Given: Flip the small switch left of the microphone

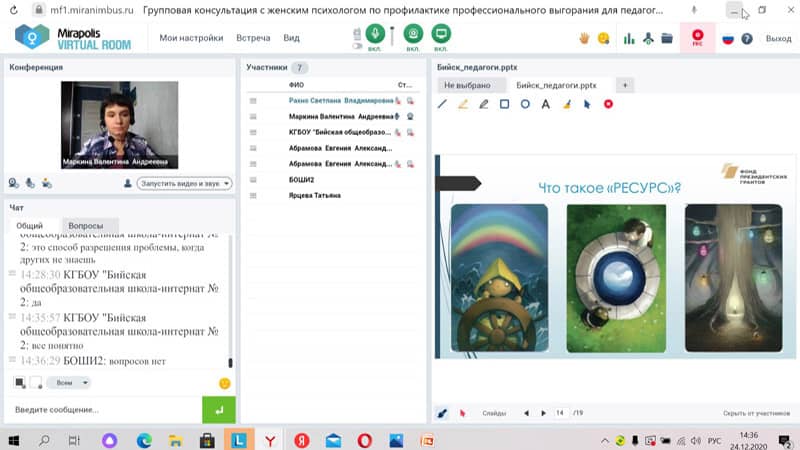Looking at the screenshot, I should [357, 46].
